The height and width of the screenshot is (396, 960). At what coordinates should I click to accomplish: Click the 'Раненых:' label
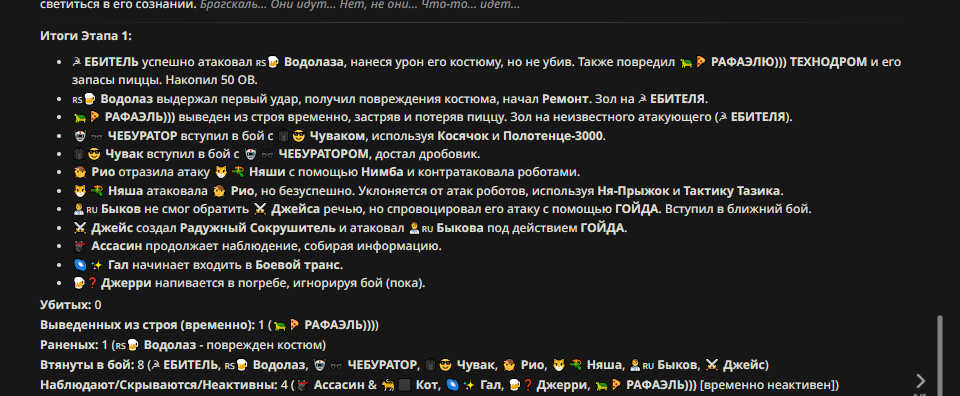(x=68, y=344)
